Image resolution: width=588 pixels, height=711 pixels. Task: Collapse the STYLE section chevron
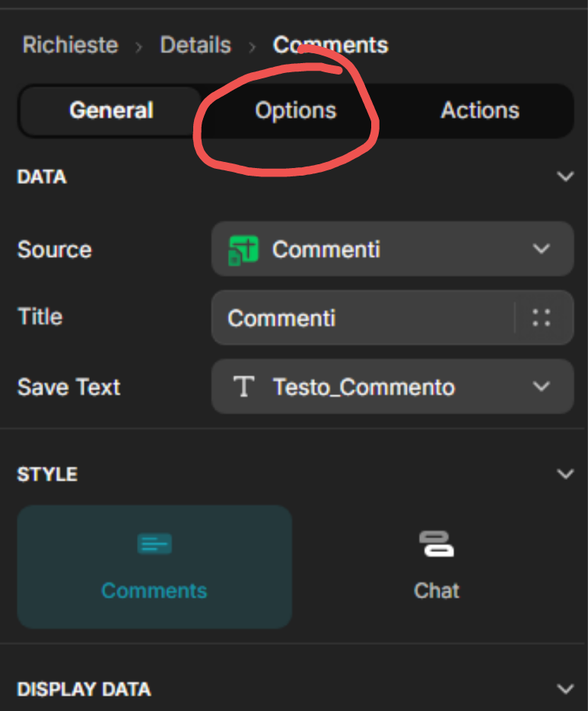point(565,475)
